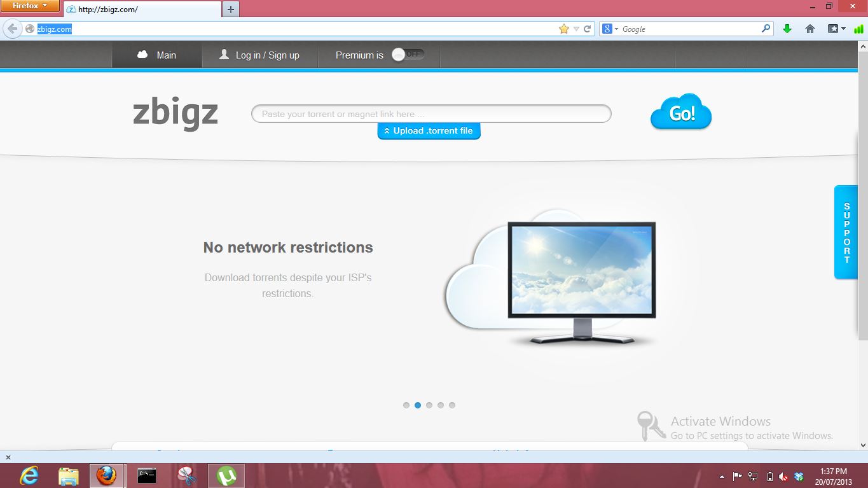
Task: Select the third carousel dot
Action: tap(429, 405)
